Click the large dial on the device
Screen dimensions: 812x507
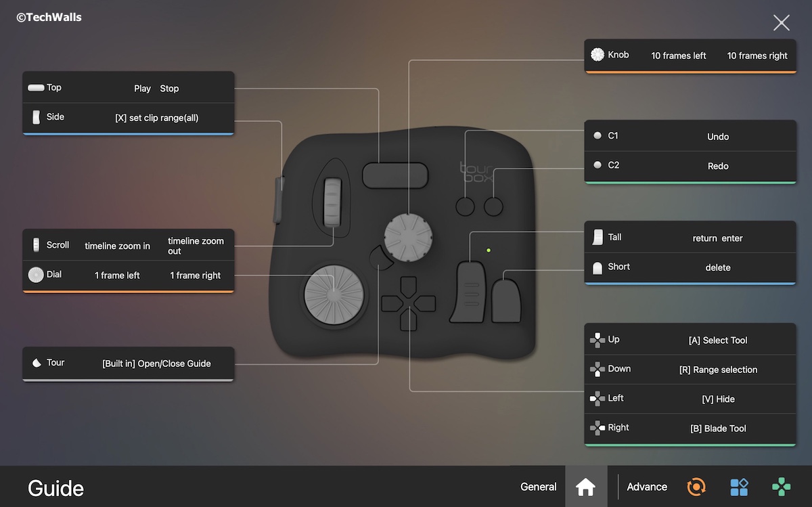pos(333,296)
